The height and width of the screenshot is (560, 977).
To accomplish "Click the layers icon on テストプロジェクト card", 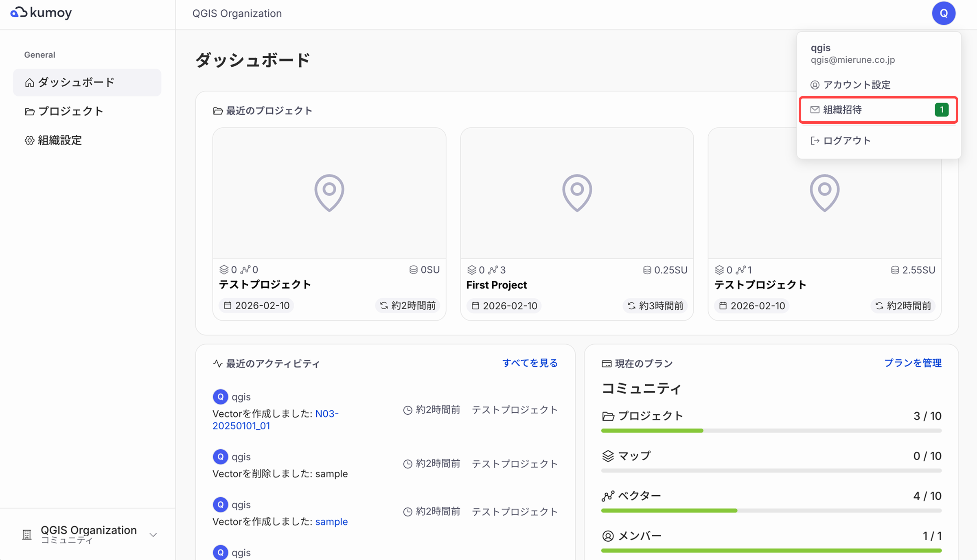I will (224, 269).
